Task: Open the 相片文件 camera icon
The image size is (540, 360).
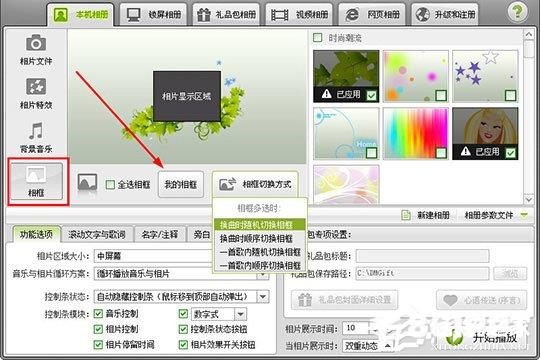Action: click(36, 43)
